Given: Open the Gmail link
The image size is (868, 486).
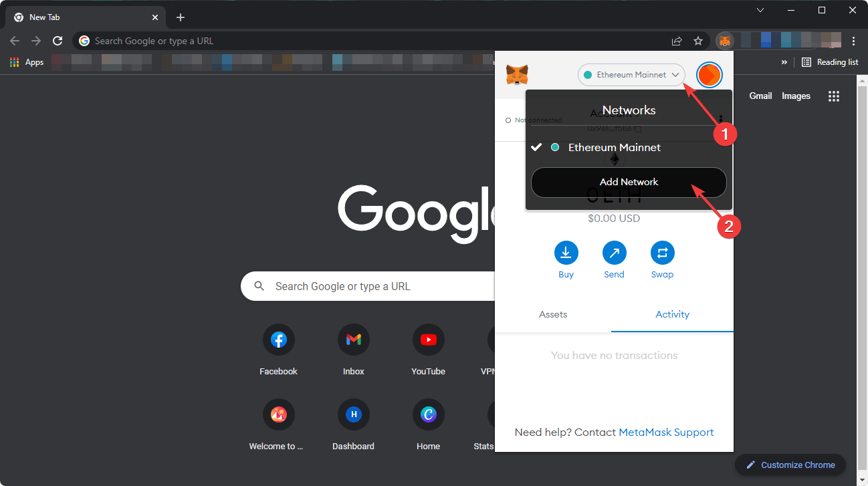Looking at the screenshot, I should pyautogui.click(x=760, y=96).
